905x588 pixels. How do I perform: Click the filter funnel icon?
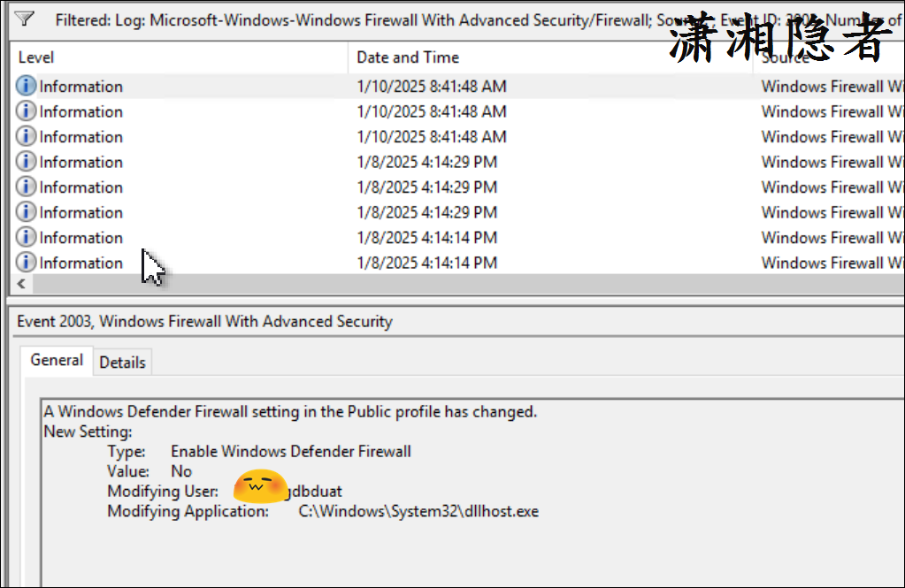[x=25, y=19]
